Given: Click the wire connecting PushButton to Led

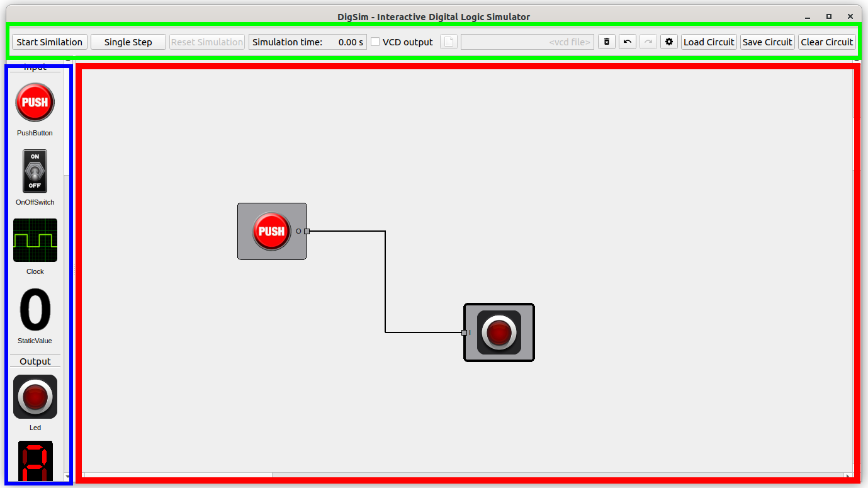Looking at the screenshot, I should 385,281.
